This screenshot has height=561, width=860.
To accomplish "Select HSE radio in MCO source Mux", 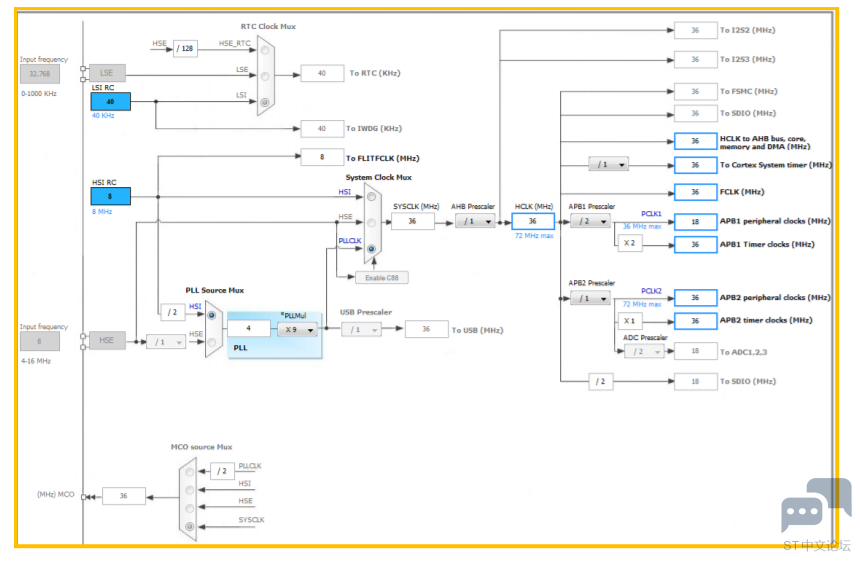I will tap(190, 508).
